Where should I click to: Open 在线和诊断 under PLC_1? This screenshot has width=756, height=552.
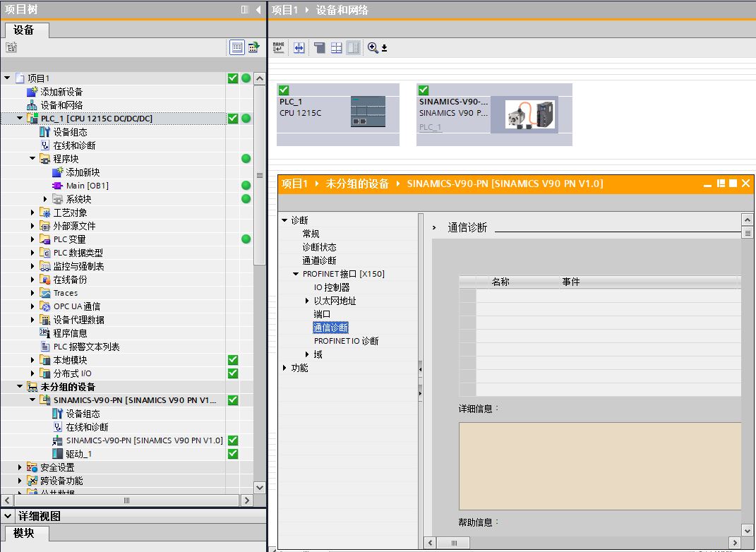[74, 145]
